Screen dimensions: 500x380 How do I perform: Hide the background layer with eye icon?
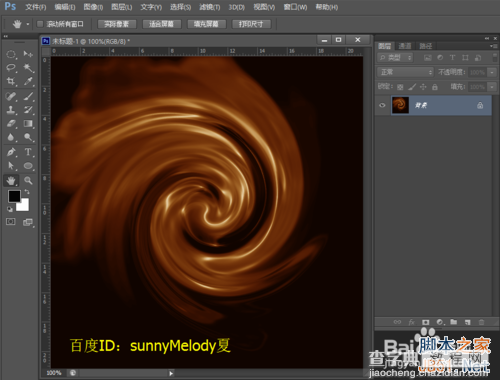(382, 105)
